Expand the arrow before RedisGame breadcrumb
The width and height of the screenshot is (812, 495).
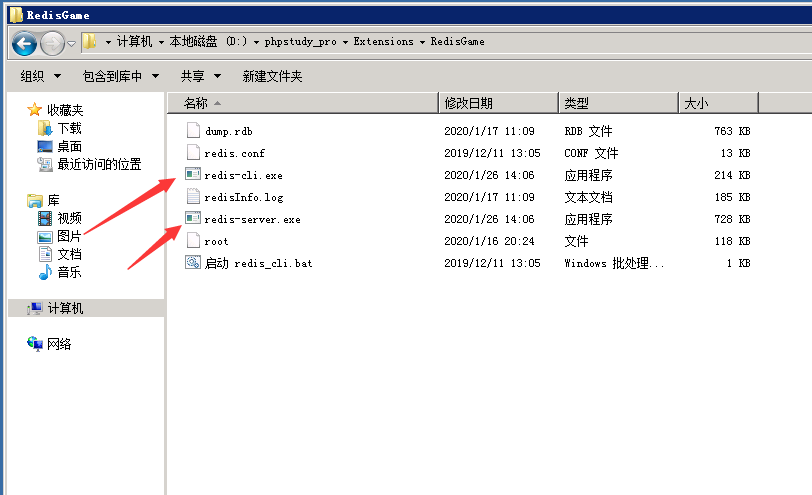423,42
